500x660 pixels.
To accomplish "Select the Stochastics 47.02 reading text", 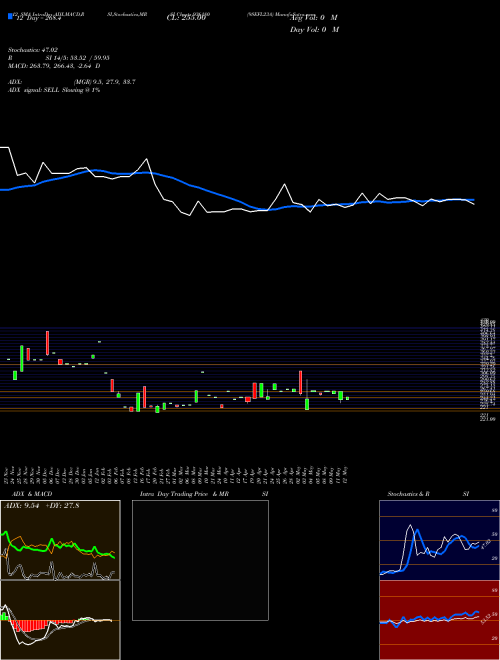I will coord(33,50).
